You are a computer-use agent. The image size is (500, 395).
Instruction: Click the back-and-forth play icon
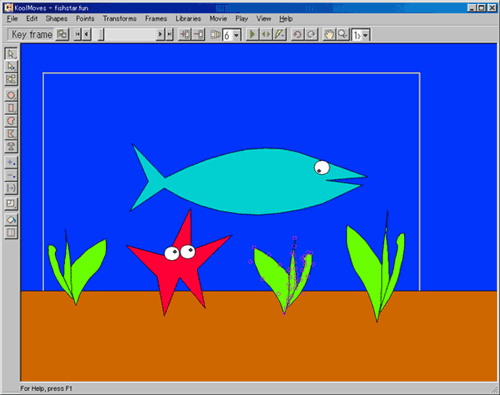266,34
